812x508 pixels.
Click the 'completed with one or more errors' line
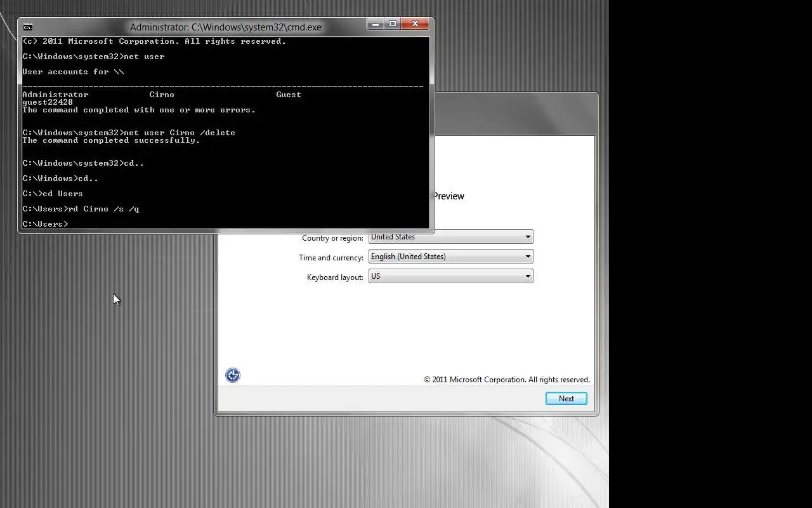139,110
